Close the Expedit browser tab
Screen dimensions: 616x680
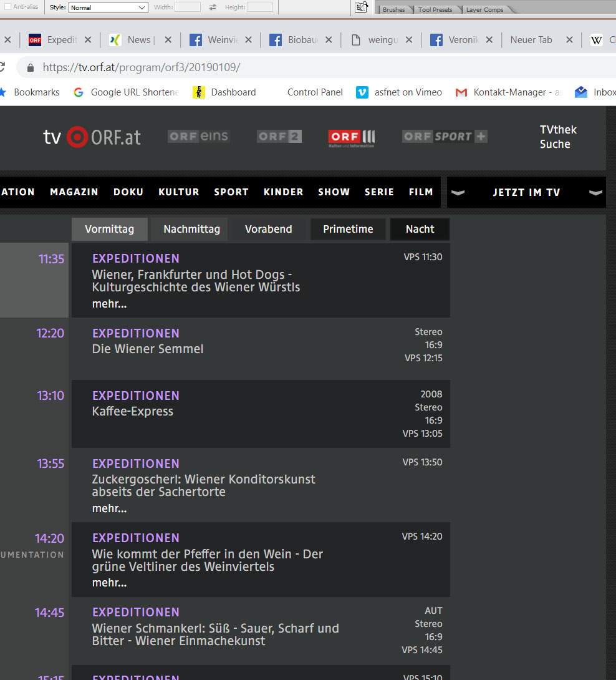click(88, 40)
